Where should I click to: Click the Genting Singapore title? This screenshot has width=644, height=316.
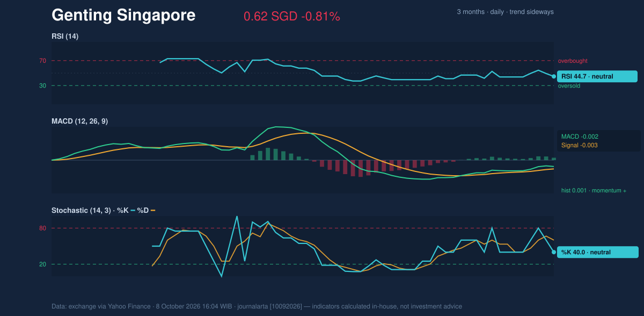(x=123, y=16)
